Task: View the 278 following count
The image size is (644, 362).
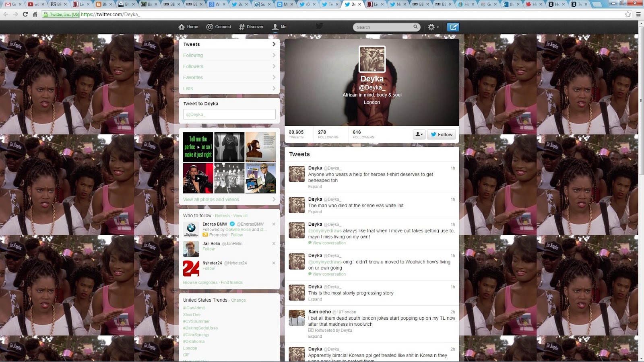Action: (328, 134)
